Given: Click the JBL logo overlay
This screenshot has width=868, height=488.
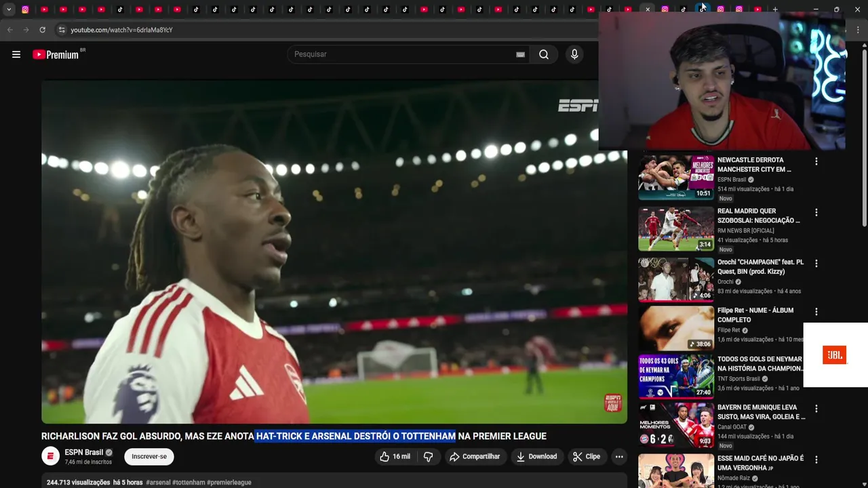Looking at the screenshot, I should pyautogui.click(x=834, y=355).
